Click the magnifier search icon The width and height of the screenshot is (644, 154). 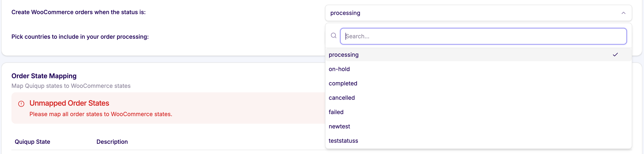tap(333, 36)
